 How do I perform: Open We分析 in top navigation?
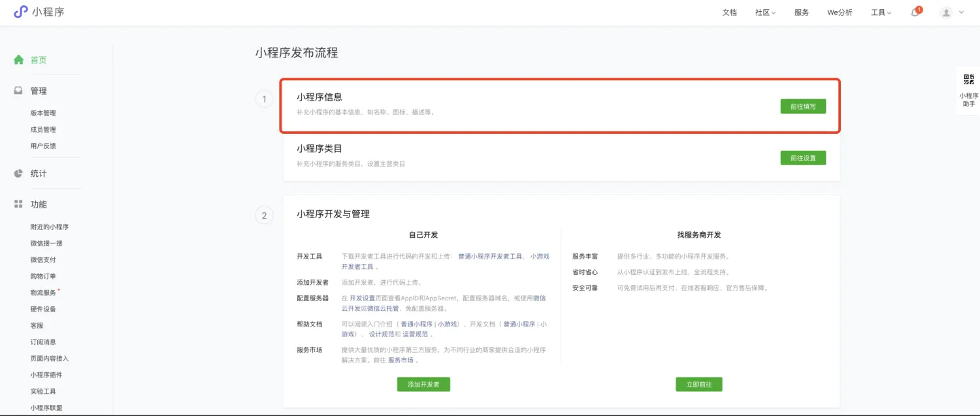[x=840, y=12]
